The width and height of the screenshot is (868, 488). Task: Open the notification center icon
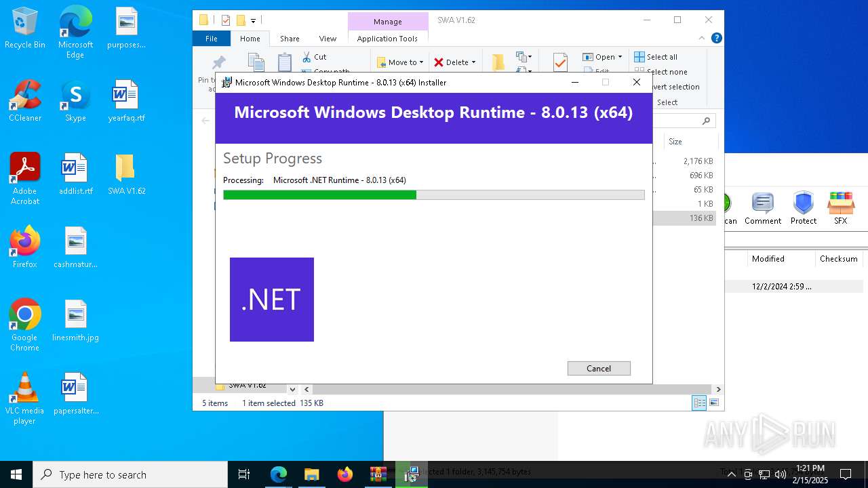(846, 474)
